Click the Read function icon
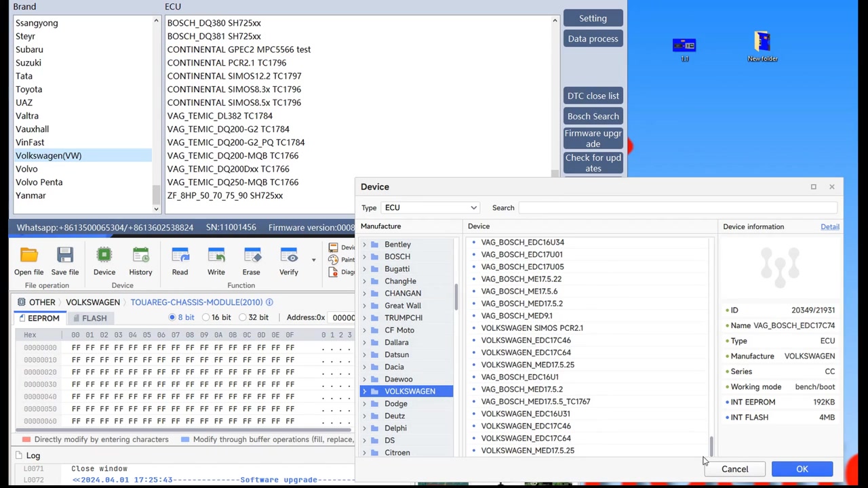The height and width of the screenshot is (488, 868). point(180,256)
